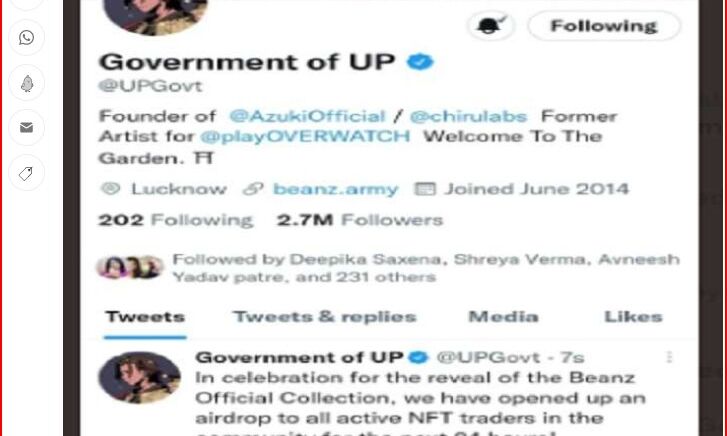View the 2.7M Followers list
The height and width of the screenshot is (436, 727).
point(360,220)
